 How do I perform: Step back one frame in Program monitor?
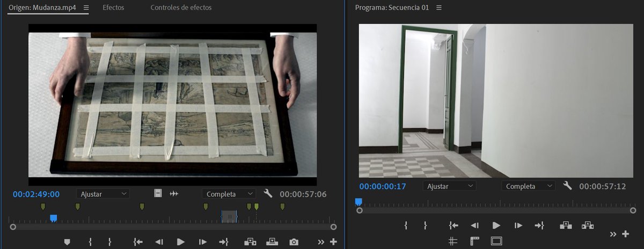[x=474, y=225]
